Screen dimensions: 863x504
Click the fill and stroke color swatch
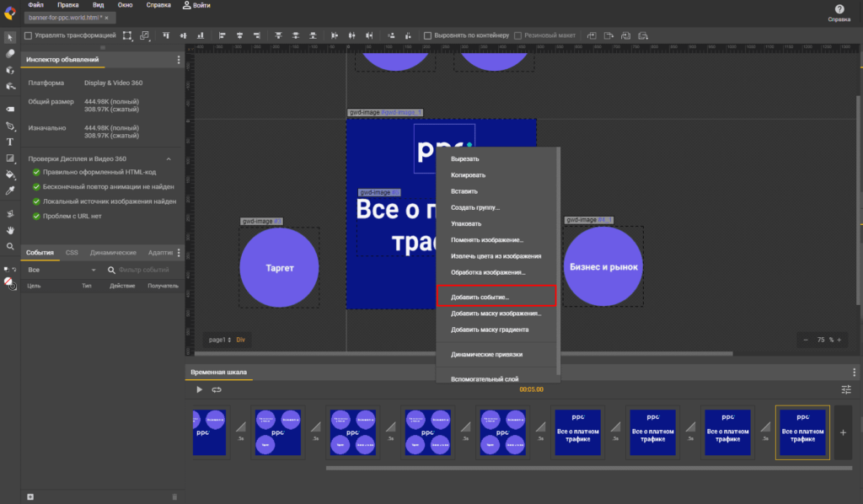pos(8,282)
